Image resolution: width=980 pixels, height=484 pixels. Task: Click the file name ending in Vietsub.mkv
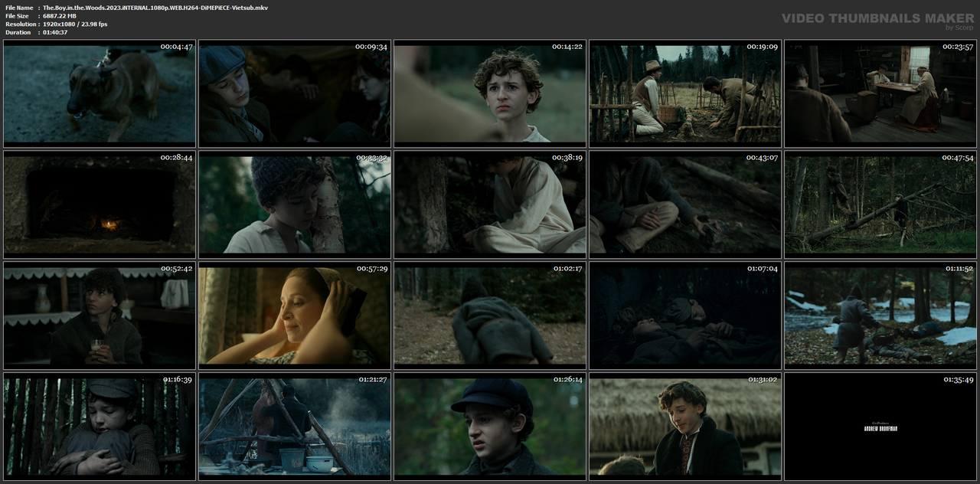pyautogui.click(x=155, y=8)
